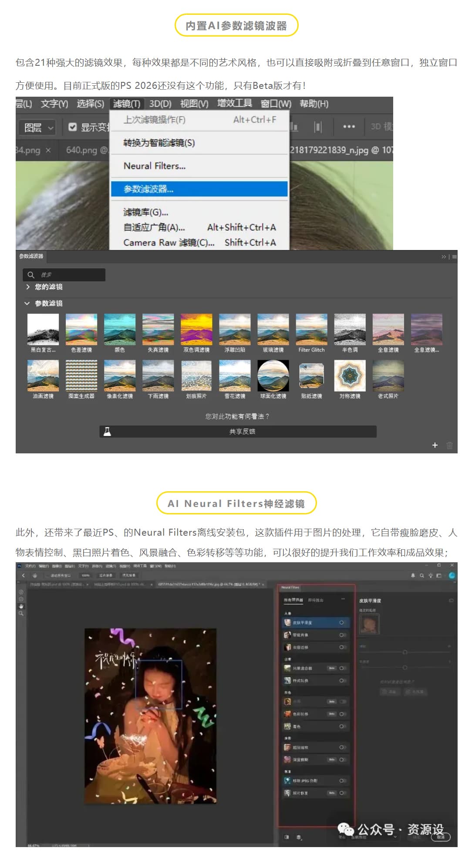Click the 共享反馈 button
472x868 pixels.
click(238, 431)
